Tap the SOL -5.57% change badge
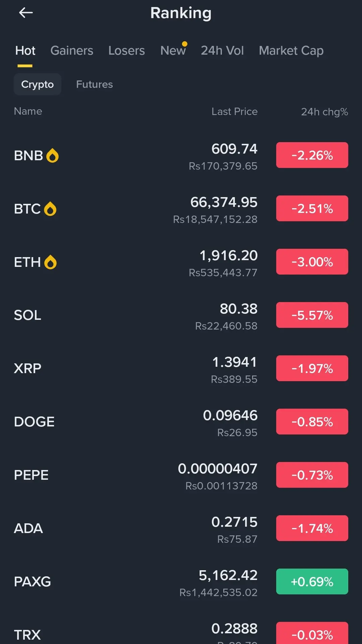 (312, 315)
